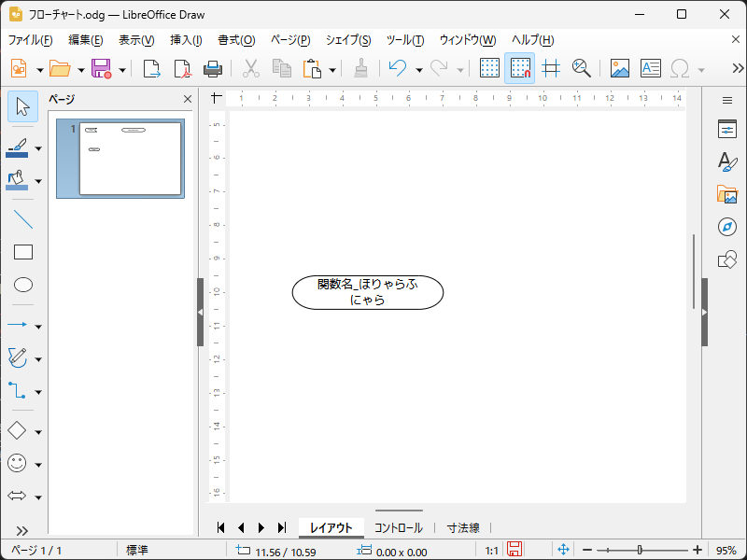The width and height of the screenshot is (747, 560).
Task: Click the Paste clipboard icon
Action: 312,68
